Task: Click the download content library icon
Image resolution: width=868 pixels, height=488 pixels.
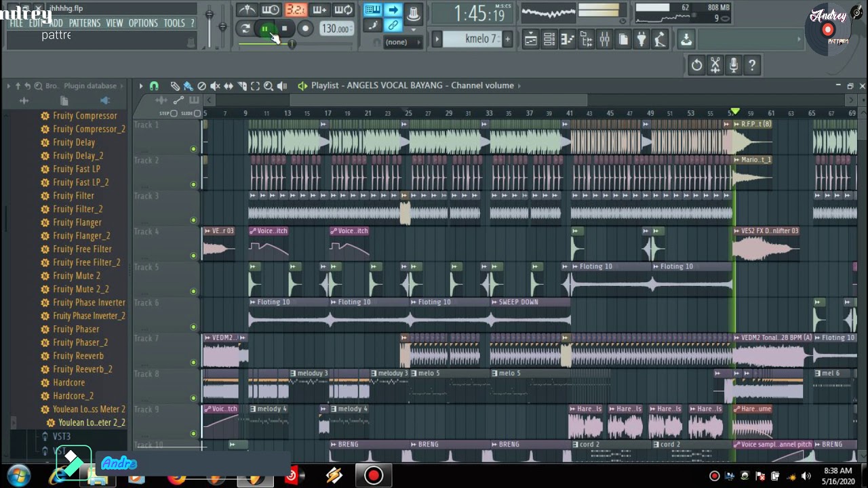Action: tap(686, 40)
